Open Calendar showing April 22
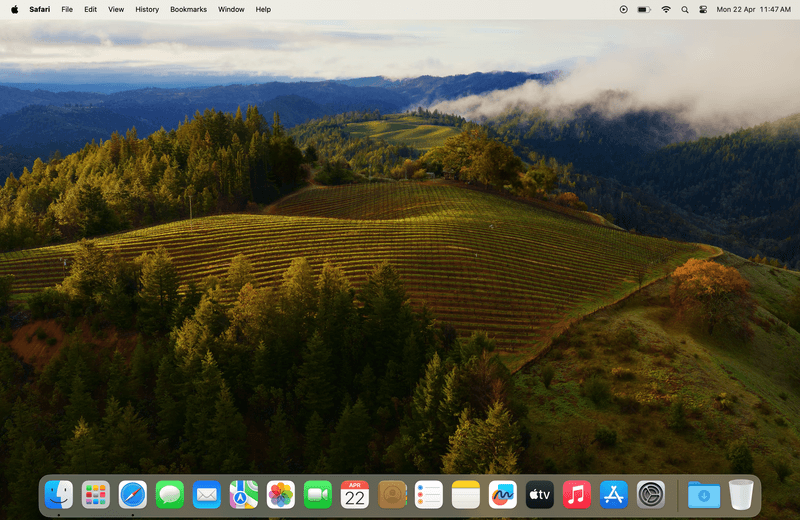 coord(355,494)
